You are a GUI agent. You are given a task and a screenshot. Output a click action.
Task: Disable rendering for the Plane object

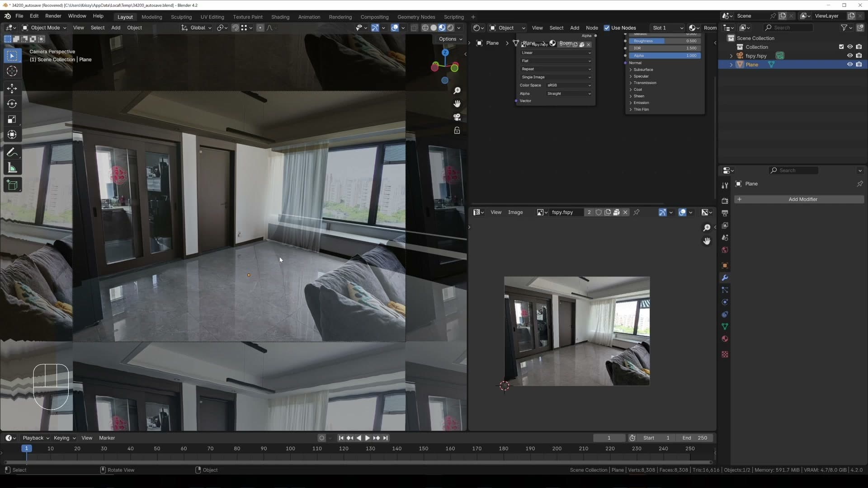coord(859,65)
